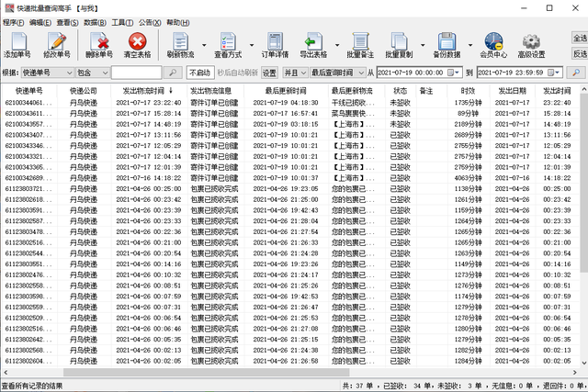Click the application logo in the title bar
Screen dimensions: 588x392
9,8
